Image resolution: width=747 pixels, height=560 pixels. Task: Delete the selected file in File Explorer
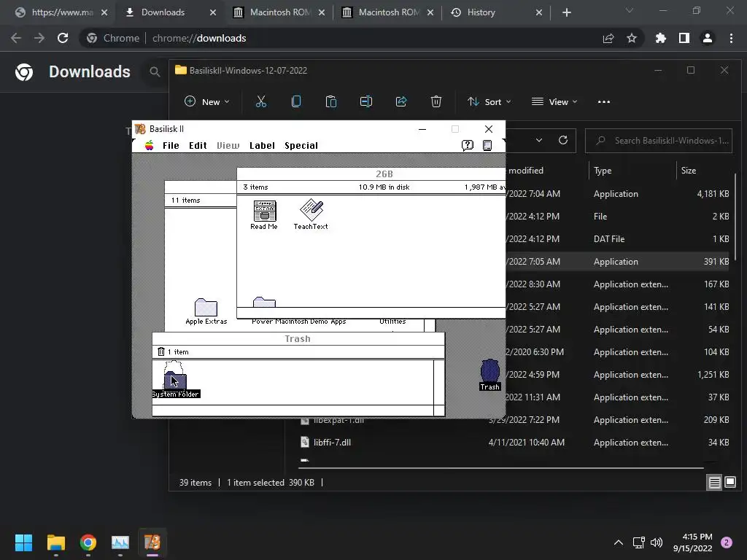tap(436, 101)
